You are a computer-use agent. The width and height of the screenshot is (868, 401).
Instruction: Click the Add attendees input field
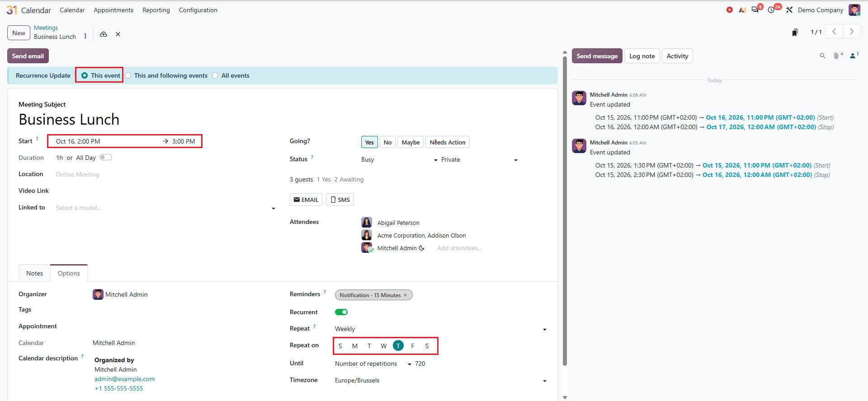(459, 248)
